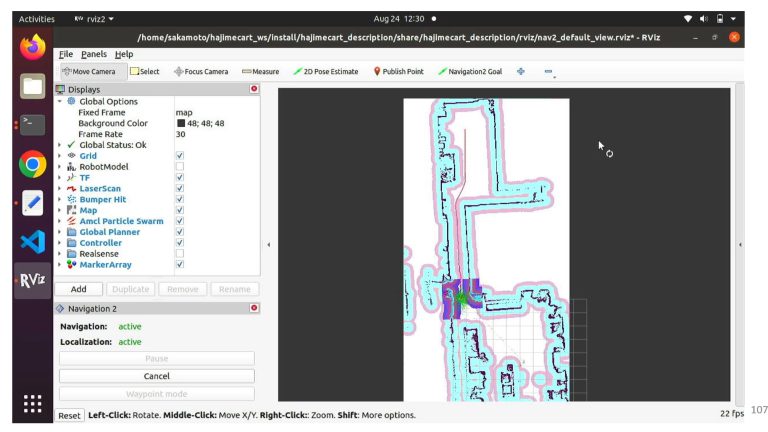Image resolution: width=768 pixels, height=432 pixels.
Task: Open the Panels menu
Action: coord(94,54)
